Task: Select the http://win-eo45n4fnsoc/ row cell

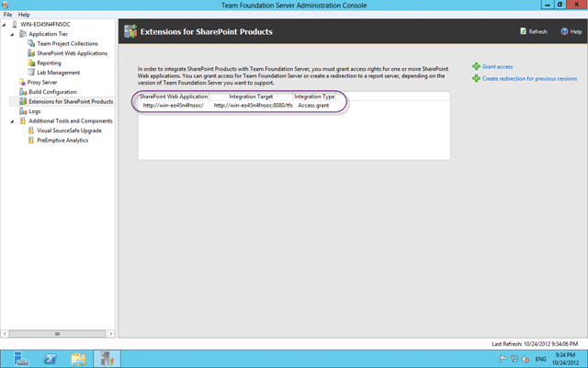Action: tap(174, 106)
